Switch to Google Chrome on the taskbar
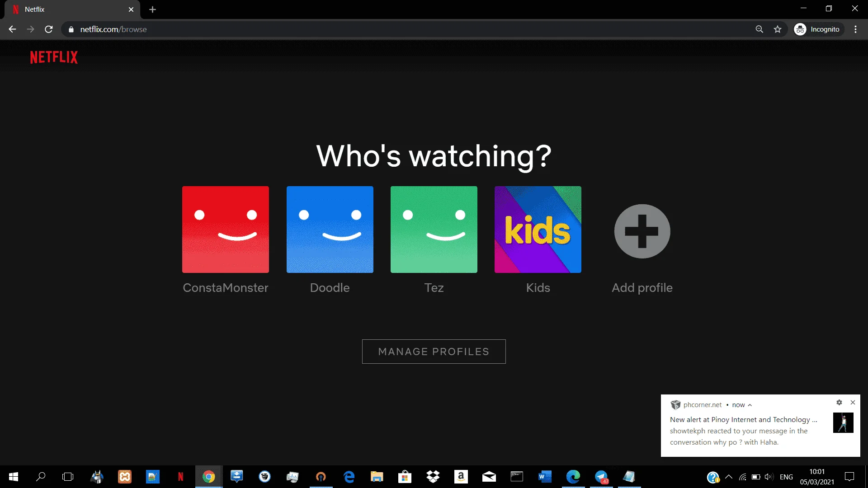868x488 pixels. (208, 477)
